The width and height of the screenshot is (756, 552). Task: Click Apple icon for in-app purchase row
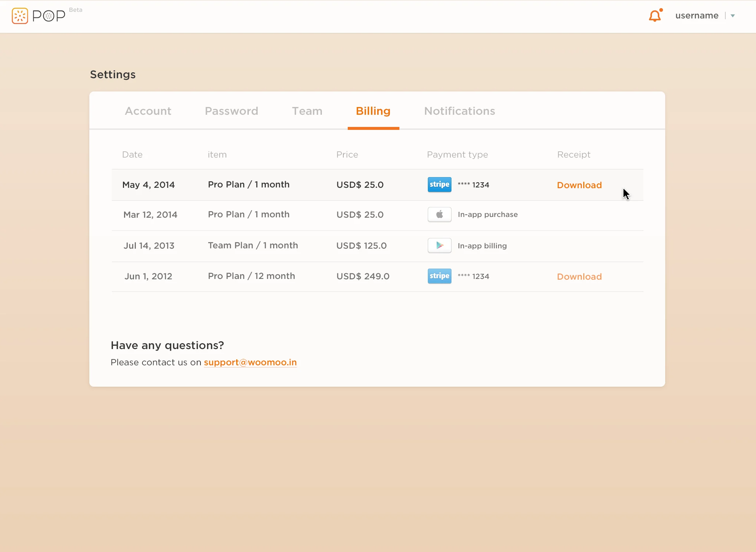439,214
